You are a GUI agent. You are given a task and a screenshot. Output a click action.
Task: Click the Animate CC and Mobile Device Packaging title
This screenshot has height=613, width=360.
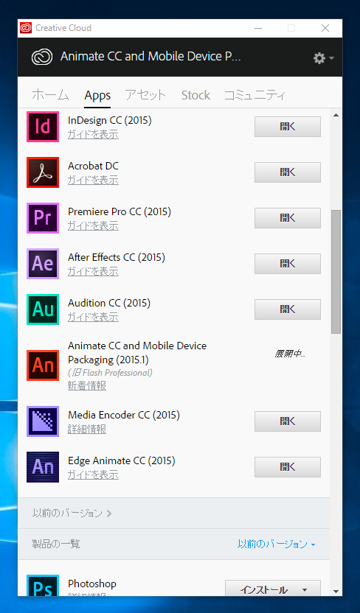137,353
